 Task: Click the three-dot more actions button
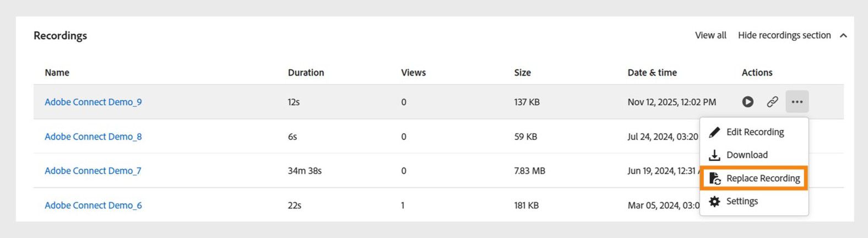point(797,102)
